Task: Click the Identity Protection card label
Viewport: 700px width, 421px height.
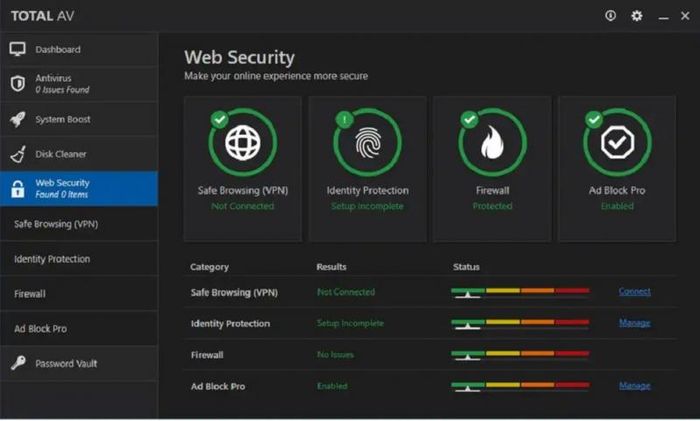Action: (x=367, y=191)
